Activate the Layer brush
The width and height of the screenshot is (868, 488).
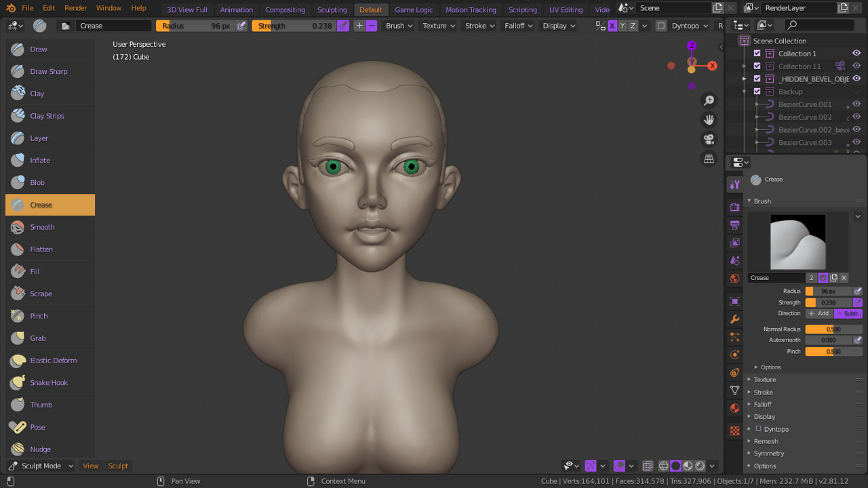point(50,138)
